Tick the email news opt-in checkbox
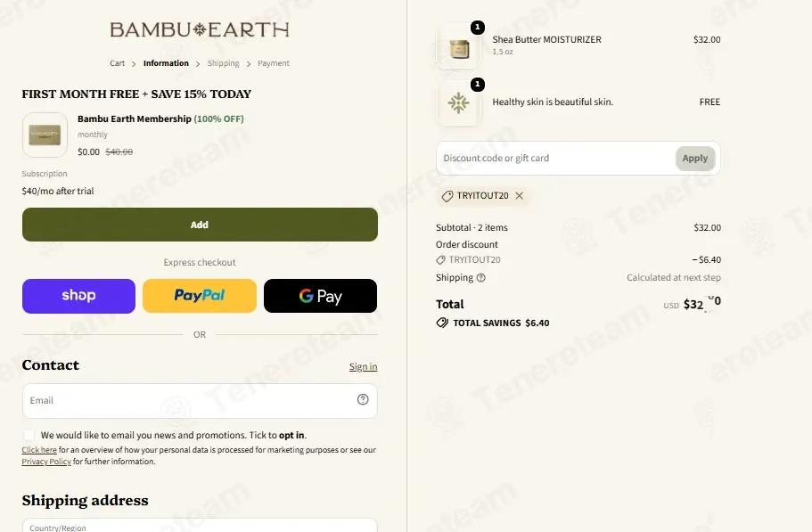The height and width of the screenshot is (532, 812). (29, 435)
